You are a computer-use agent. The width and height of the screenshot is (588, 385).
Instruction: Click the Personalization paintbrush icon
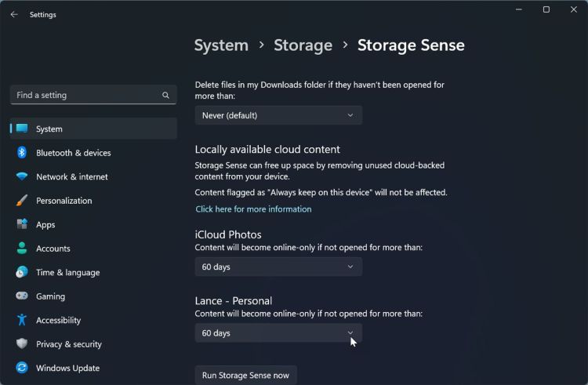(22, 201)
